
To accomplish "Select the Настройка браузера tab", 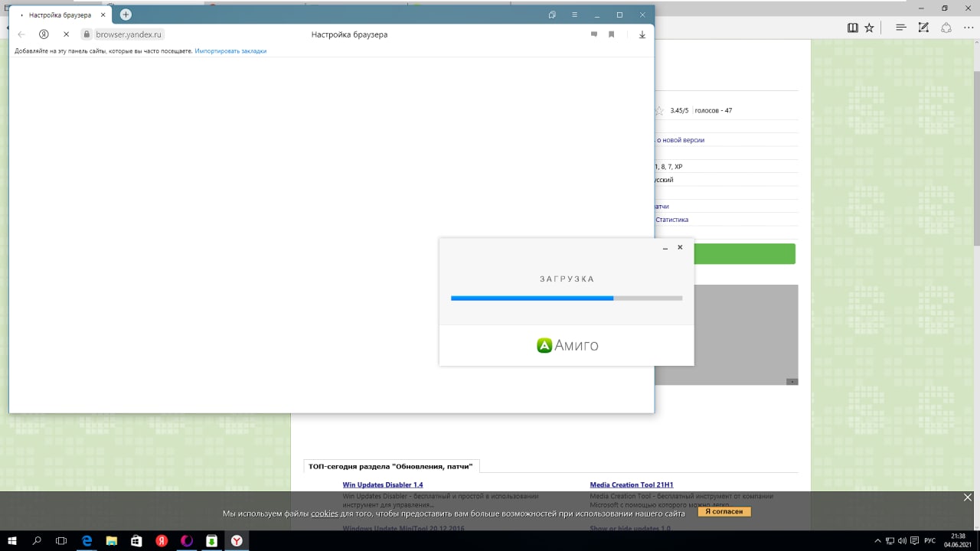I will [x=60, y=15].
